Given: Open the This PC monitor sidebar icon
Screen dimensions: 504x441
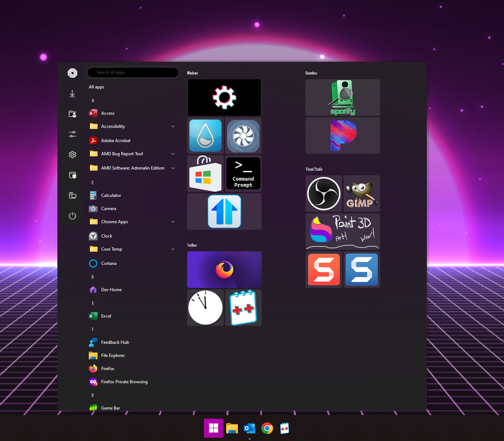Looking at the screenshot, I should (72, 196).
